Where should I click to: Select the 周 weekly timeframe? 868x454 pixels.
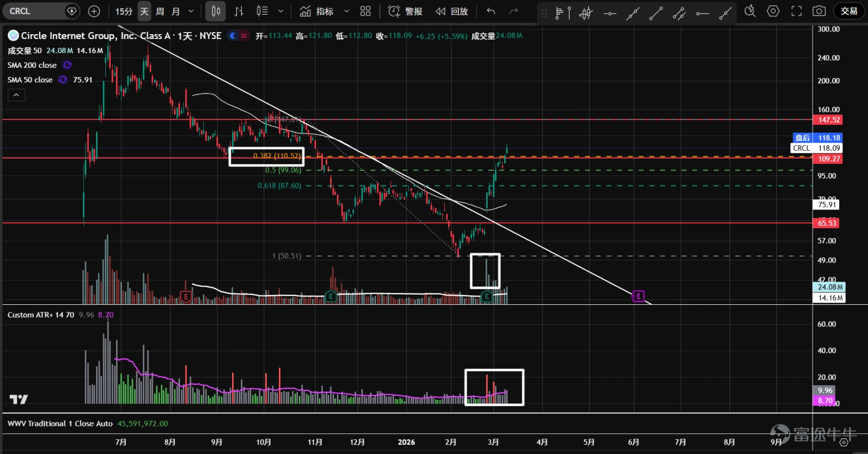pyautogui.click(x=160, y=11)
